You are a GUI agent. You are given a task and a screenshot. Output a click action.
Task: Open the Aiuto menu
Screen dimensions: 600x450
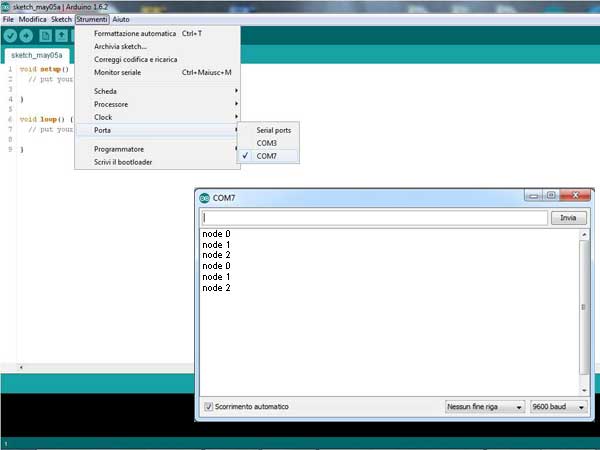coord(121,19)
